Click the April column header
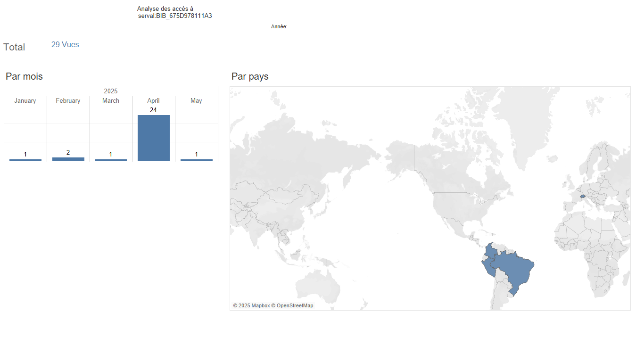Viewport: 644px width, 362px height. tap(153, 100)
